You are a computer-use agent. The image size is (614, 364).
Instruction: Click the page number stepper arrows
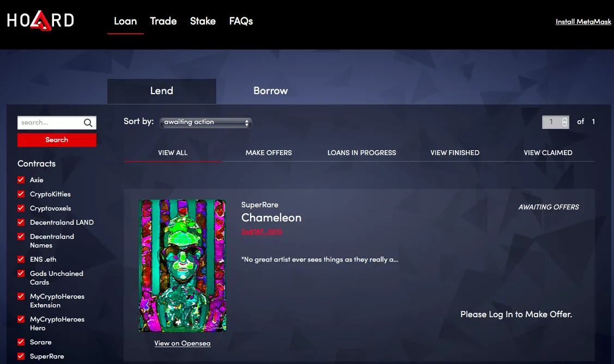click(564, 122)
